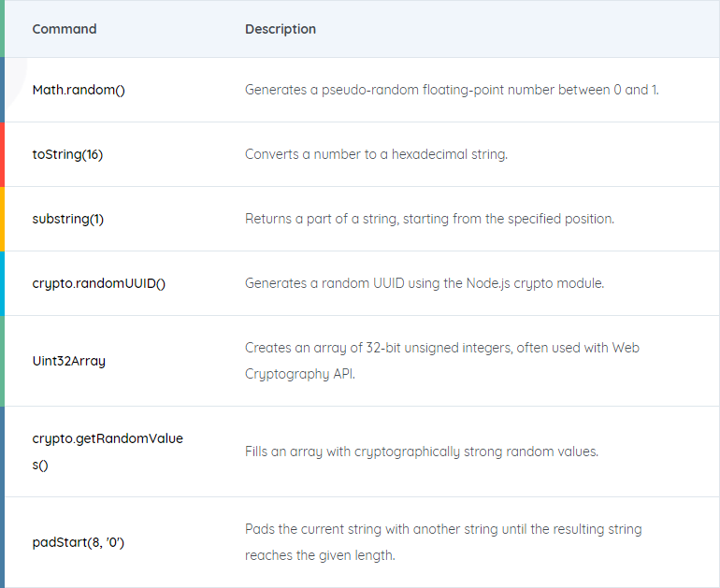The image size is (720, 588).
Task: Click the pseudo-random floating-point number description
Action: pos(452,90)
